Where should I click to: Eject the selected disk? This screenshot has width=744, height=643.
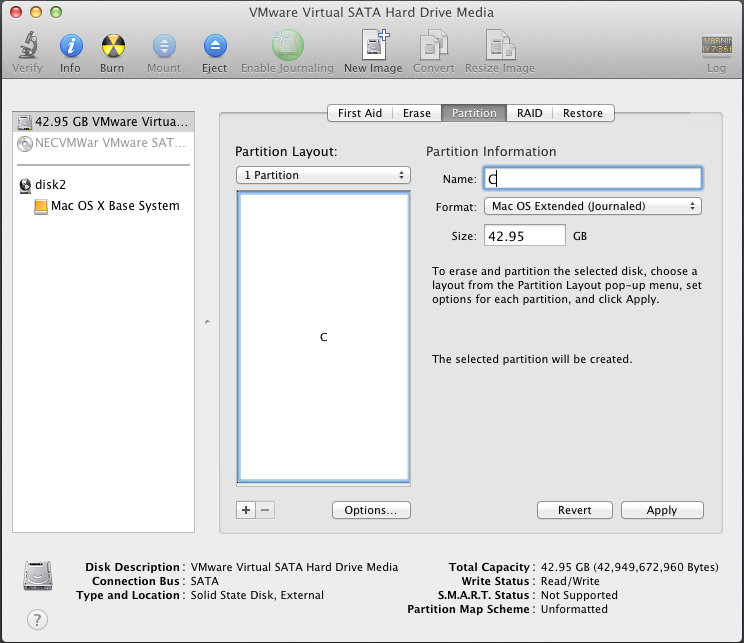(x=215, y=46)
